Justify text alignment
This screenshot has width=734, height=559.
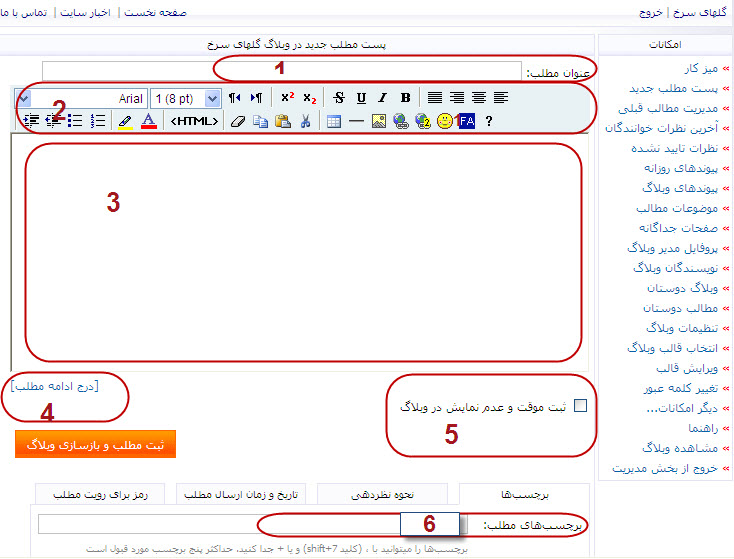[435, 98]
